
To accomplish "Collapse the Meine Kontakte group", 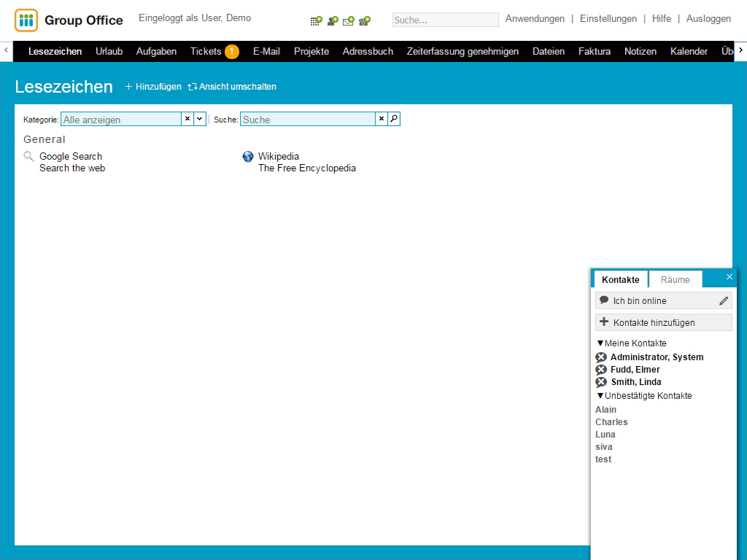I will pyautogui.click(x=600, y=343).
